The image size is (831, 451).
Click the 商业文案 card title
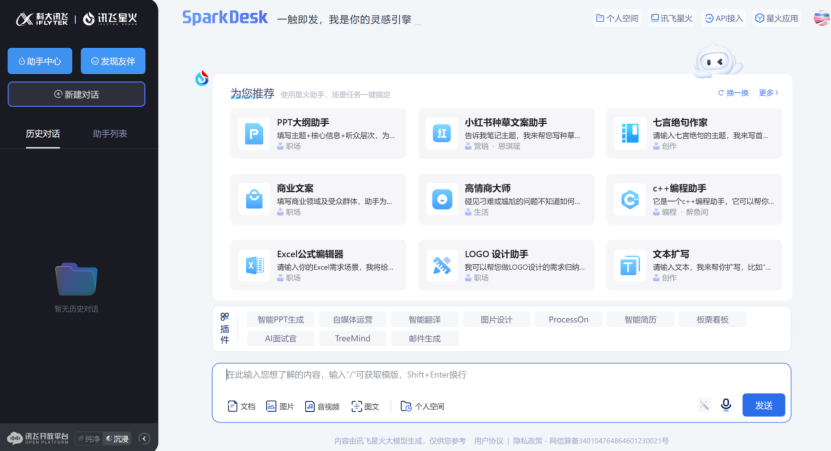click(295, 188)
